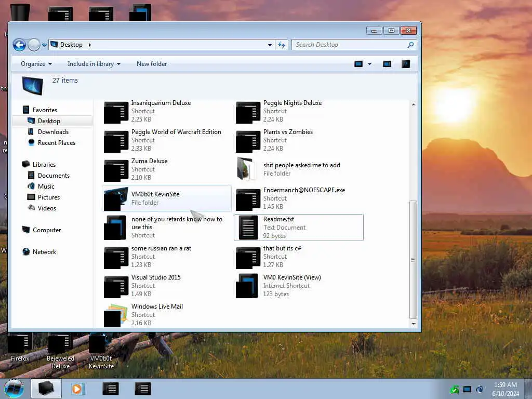Open the view options dropdown arrow
Viewport: 532px width, 399px height.
(x=369, y=64)
